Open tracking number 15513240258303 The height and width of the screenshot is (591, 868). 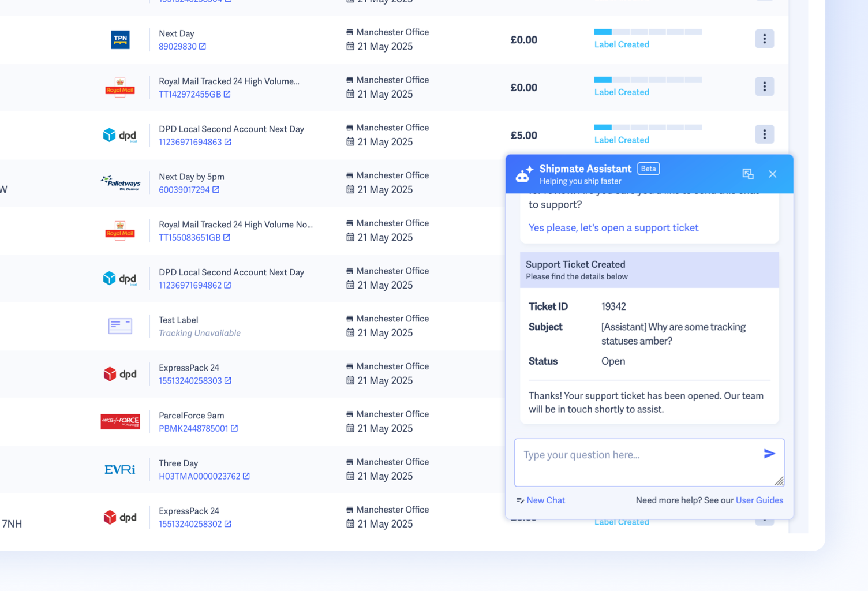pyautogui.click(x=190, y=381)
